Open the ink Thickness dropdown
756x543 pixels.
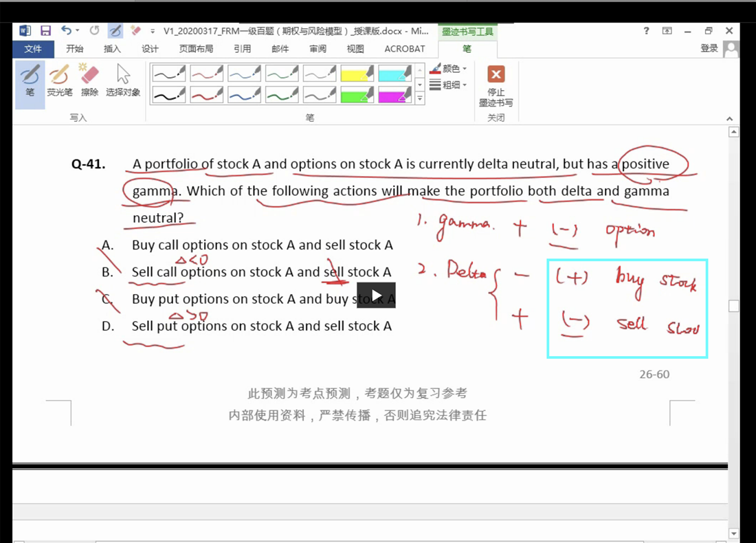coord(448,85)
